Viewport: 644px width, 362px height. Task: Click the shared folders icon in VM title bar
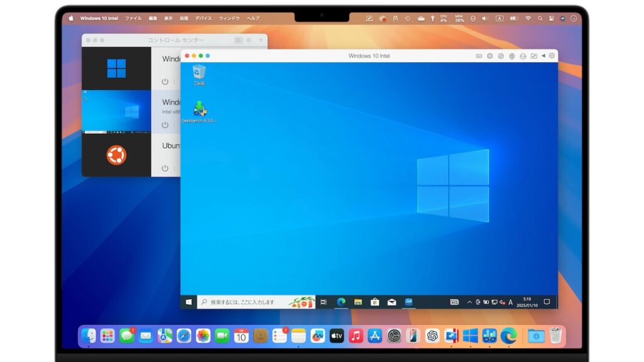[534, 56]
